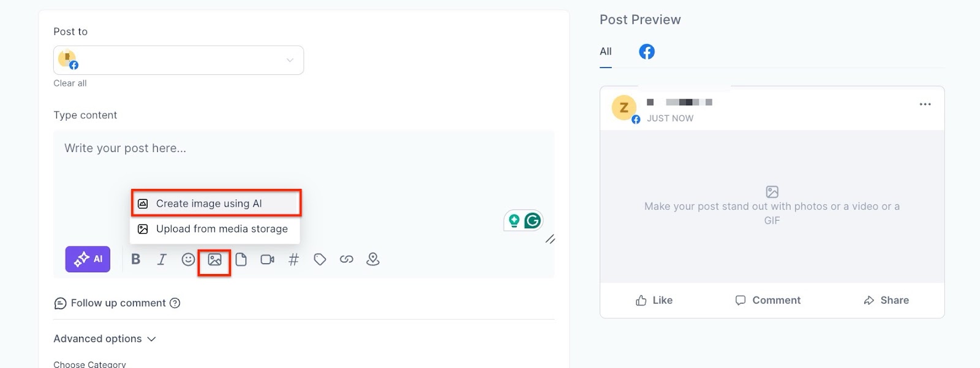The height and width of the screenshot is (368, 980).
Task: Click the bold formatting icon
Action: (136, 259)
